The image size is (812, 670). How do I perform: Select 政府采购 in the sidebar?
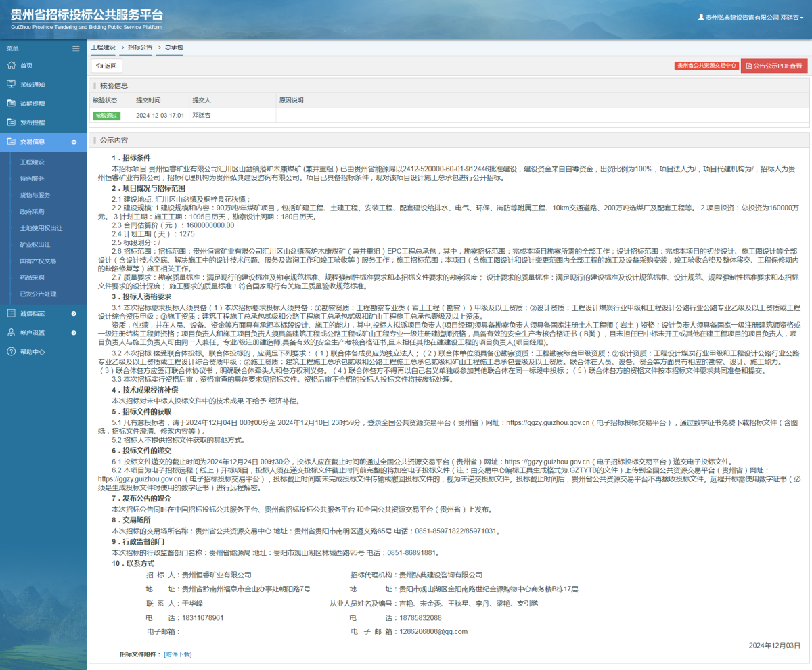pyautogui.click(x=32, y=212)
